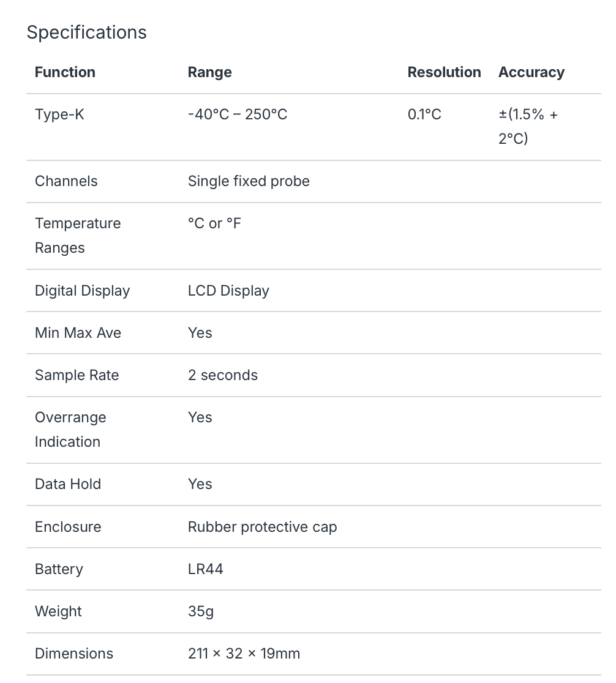
Task: Click the LCD Display value
Action: [228, 291]
